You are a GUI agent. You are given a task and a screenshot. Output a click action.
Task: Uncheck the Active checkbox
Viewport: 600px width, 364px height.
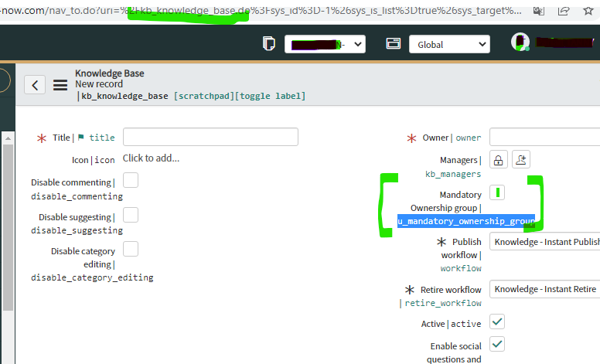pyautogui.click(x=497, y=321)
